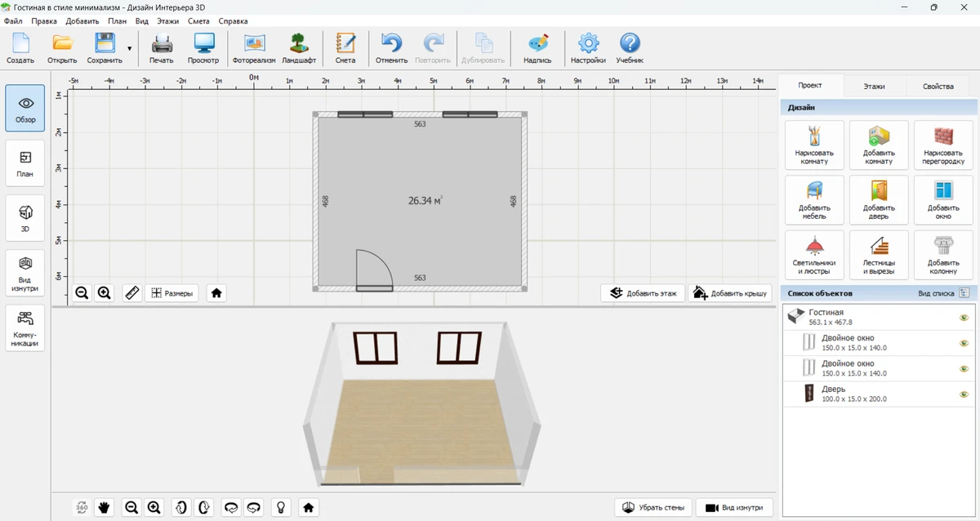Screen dimensions: 980x521
Task: Reset 2D plan with home icon
Action: click(216, 293)
